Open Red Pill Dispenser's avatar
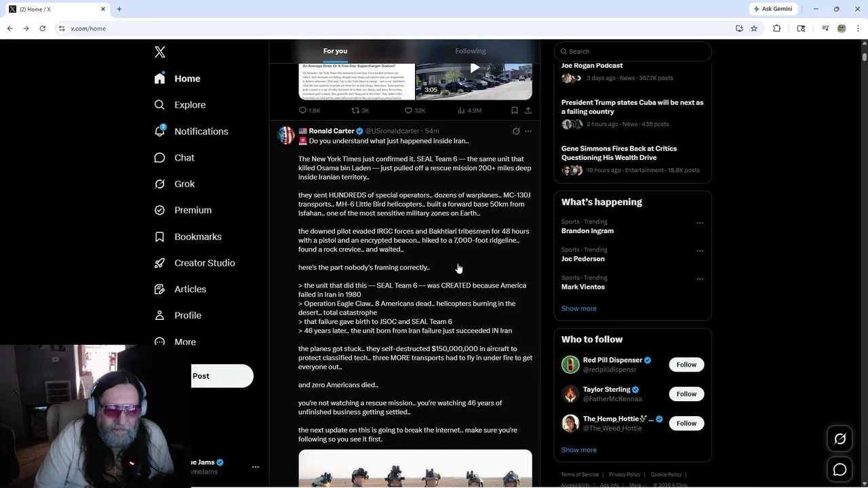The width and height of the screenshot is (868, 488). coord(570,365)
